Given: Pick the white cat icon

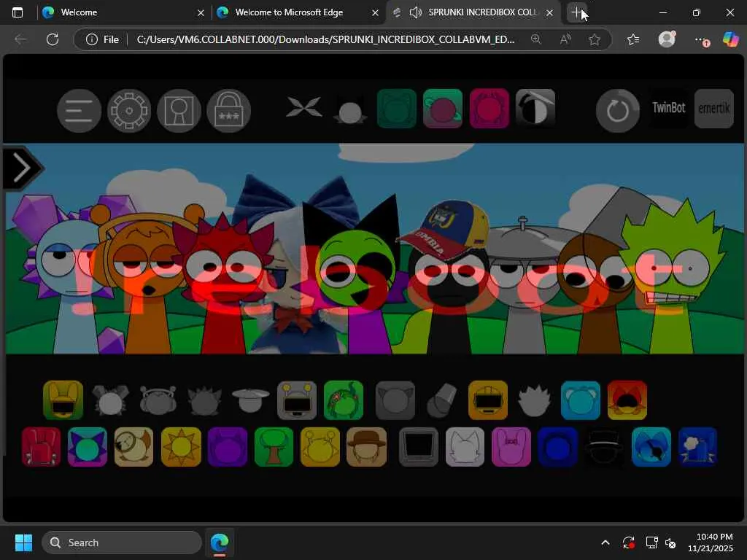Looking at the screenshot, I should click(465, 447).
